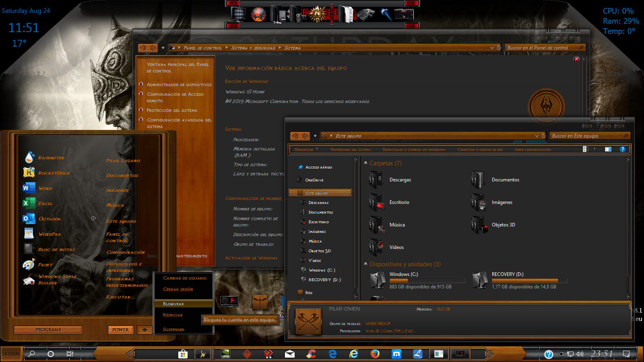Viewport: 644px width, 362px height.
Task: Open Explorer help with the question mark icon
Action: [623, 149]
